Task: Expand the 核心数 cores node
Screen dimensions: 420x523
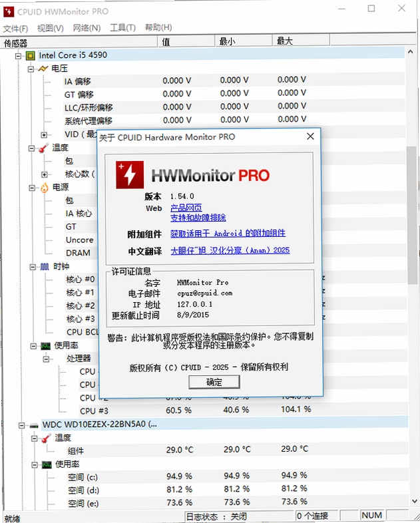Action: click(44, 174)
